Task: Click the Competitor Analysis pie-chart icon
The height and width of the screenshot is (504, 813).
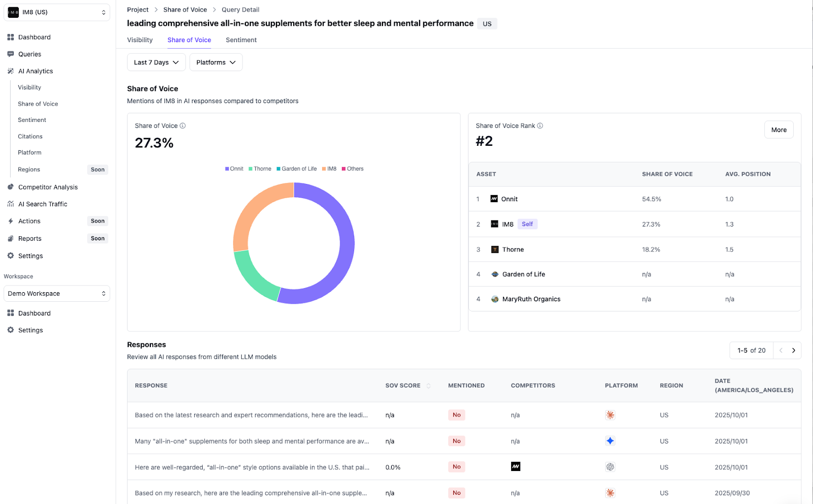Action: coord(11,187)
